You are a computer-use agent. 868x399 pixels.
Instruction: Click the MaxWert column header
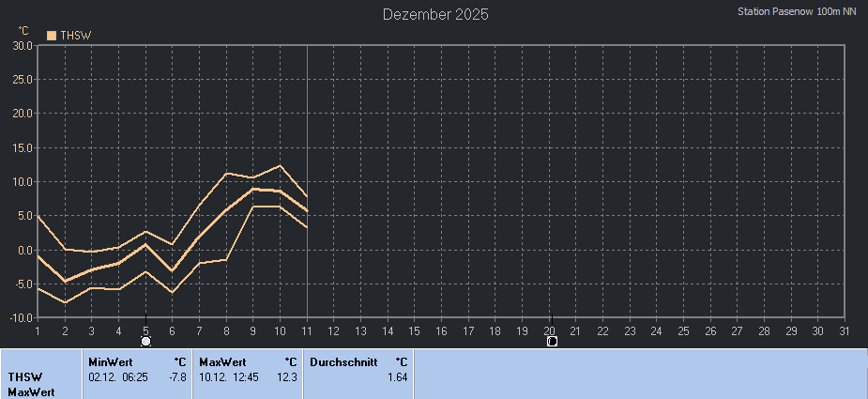[222, 361]
